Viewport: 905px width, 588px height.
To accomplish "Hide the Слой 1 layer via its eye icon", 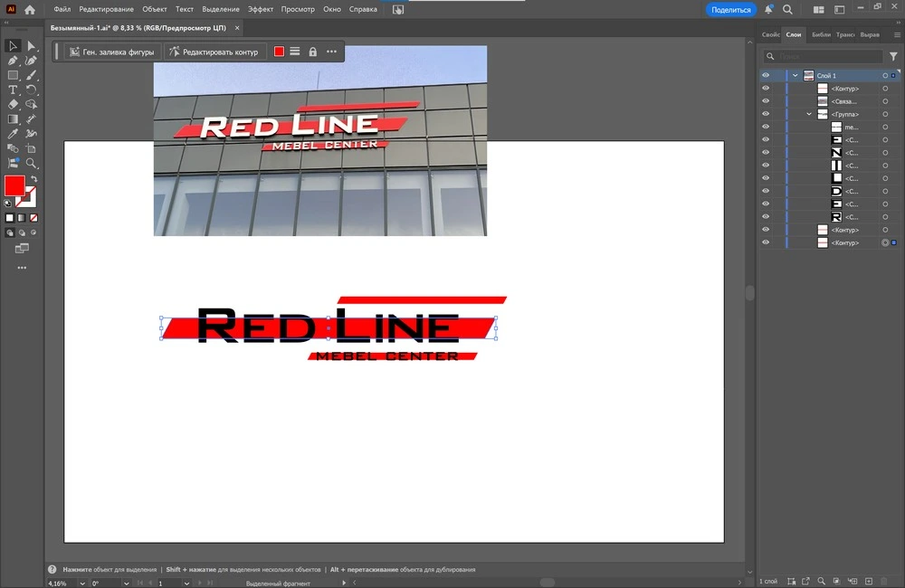I will coord(766,76).
